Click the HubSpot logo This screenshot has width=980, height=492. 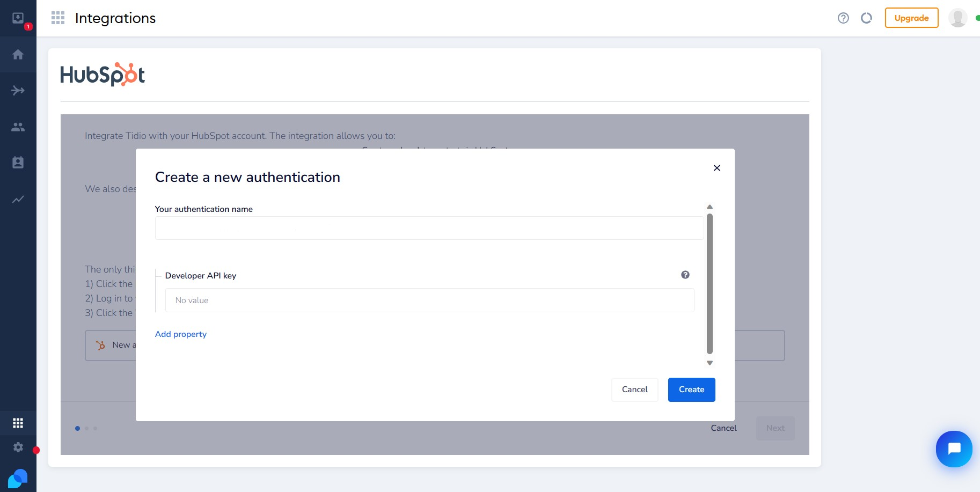coord(103,75)
